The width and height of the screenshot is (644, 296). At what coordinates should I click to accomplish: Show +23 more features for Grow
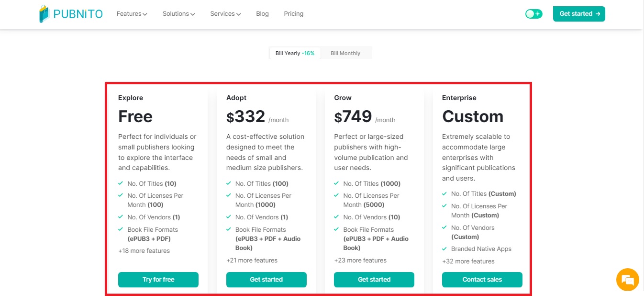(x=360, y=260)
